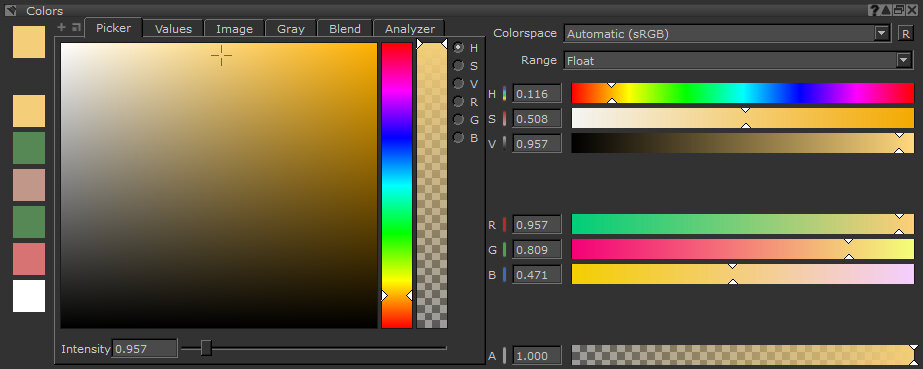Click the Colorspace dropdown arrow button

(x=881, y=34)
